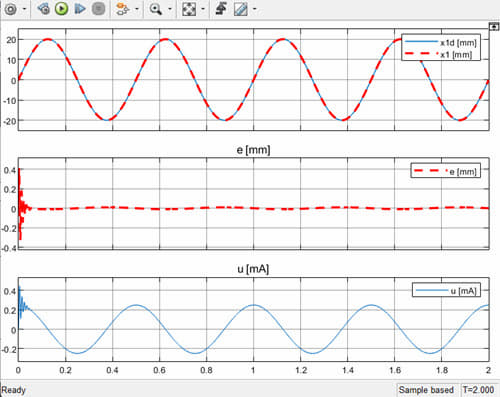
Task: Click the Highlight Simulink Block icon
Action: (x=123, y=9)
